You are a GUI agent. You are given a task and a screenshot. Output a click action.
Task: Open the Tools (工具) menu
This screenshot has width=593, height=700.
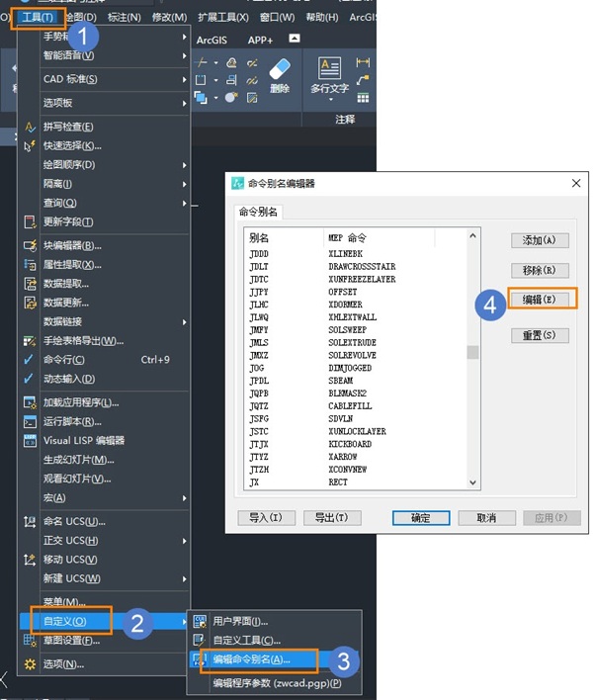(38, 18)
